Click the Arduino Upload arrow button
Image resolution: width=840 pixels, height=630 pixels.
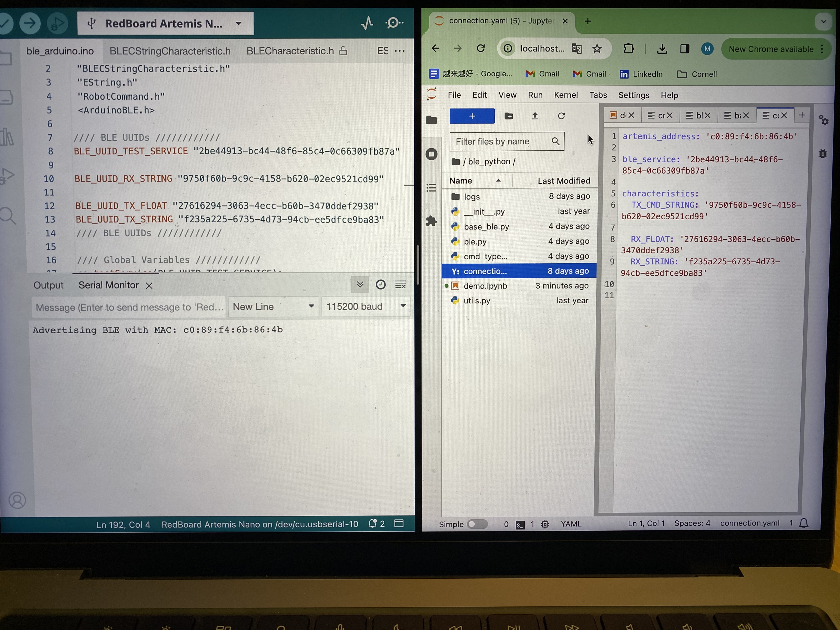click(30, 23)
